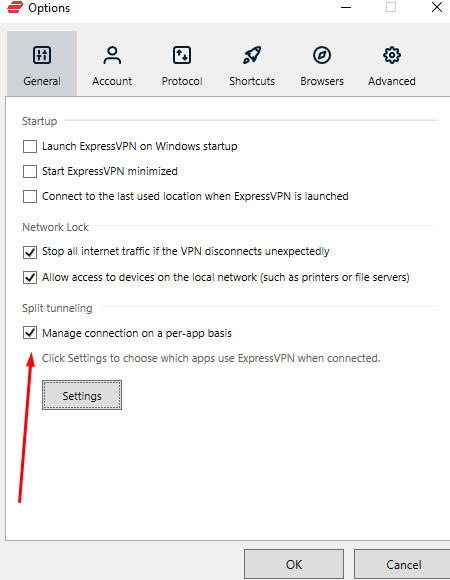
Task: Close the Options window
Action: coord(437,7)
